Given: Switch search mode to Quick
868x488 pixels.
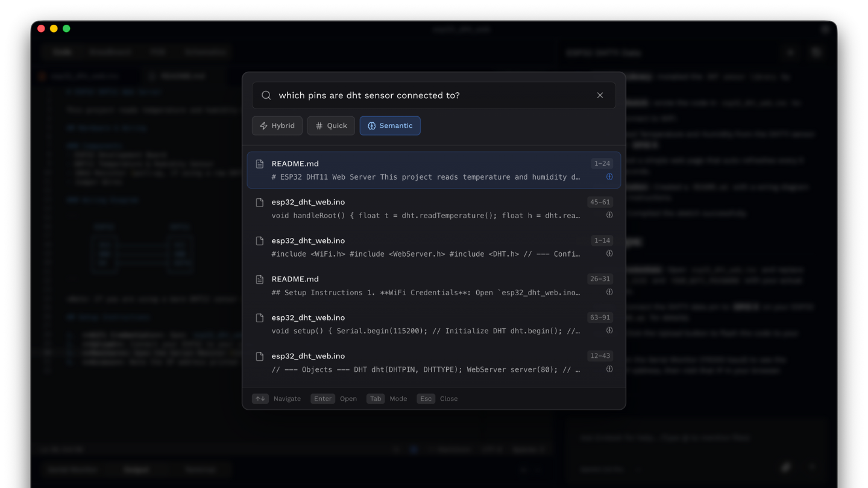Looking at the screenshot, I should pos(330,125).
